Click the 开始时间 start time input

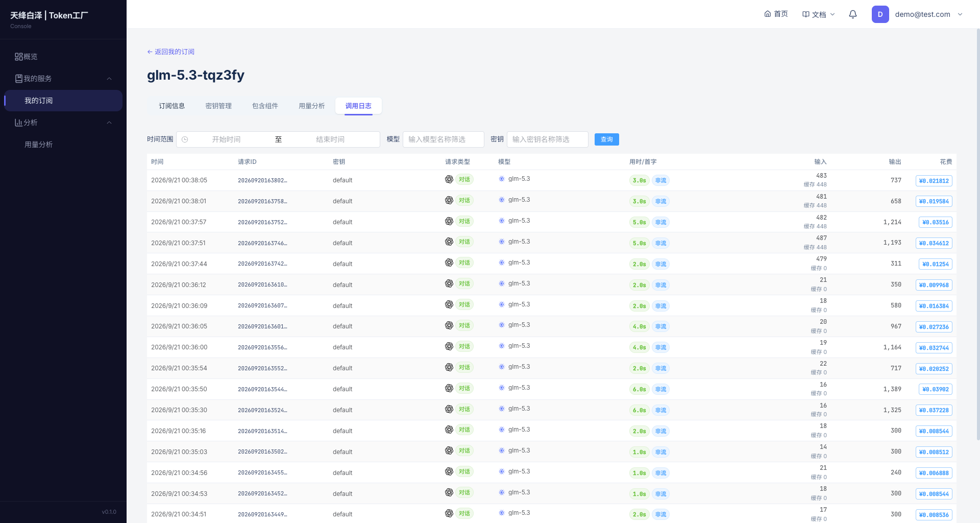click(x=226, y=139)
